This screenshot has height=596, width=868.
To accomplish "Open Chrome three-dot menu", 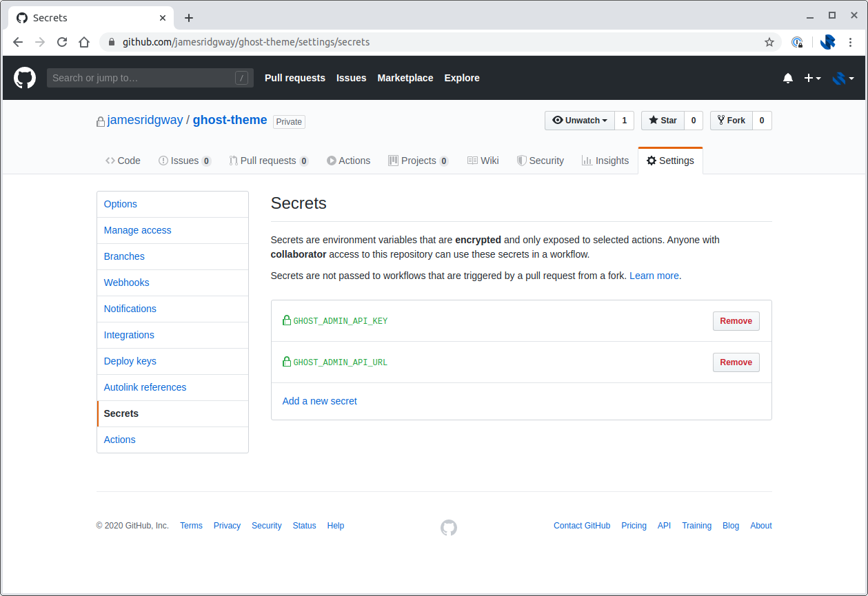I will [x=850, y=42].
